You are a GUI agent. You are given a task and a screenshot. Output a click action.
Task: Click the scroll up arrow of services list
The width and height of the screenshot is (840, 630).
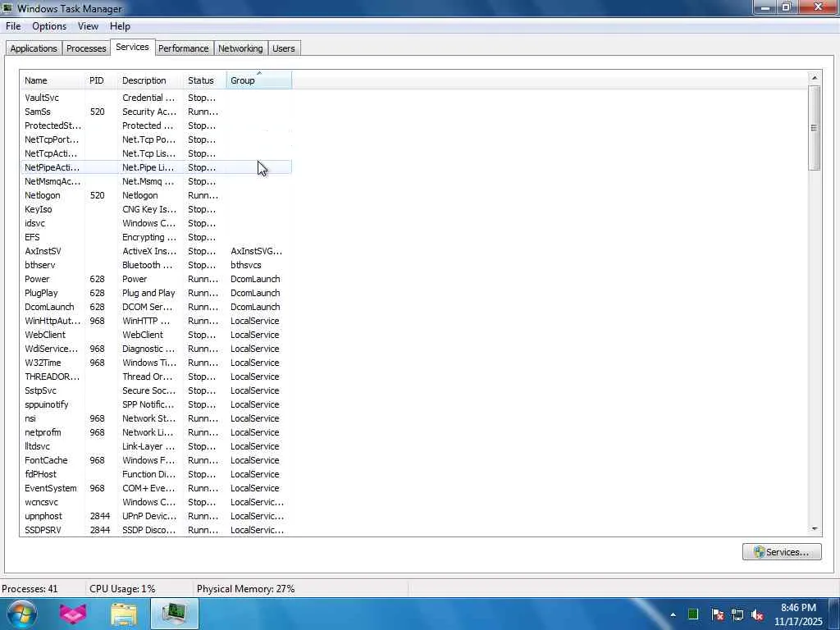[815, 78]
